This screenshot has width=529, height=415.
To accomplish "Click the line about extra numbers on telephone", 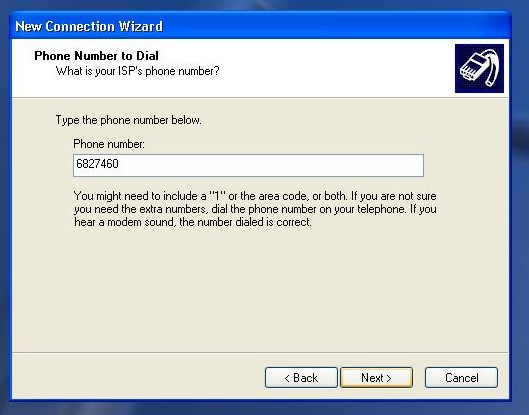I will 255,209.
